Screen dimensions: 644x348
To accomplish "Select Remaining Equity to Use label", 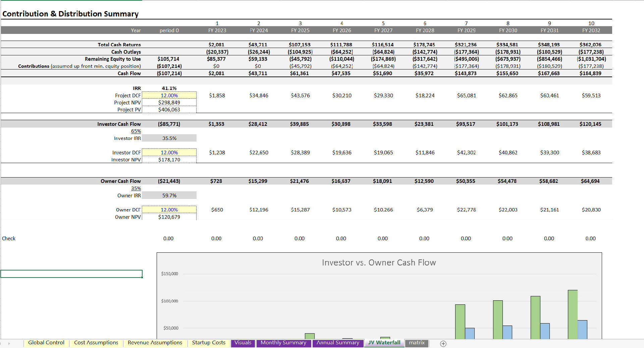I will point(113,59).
